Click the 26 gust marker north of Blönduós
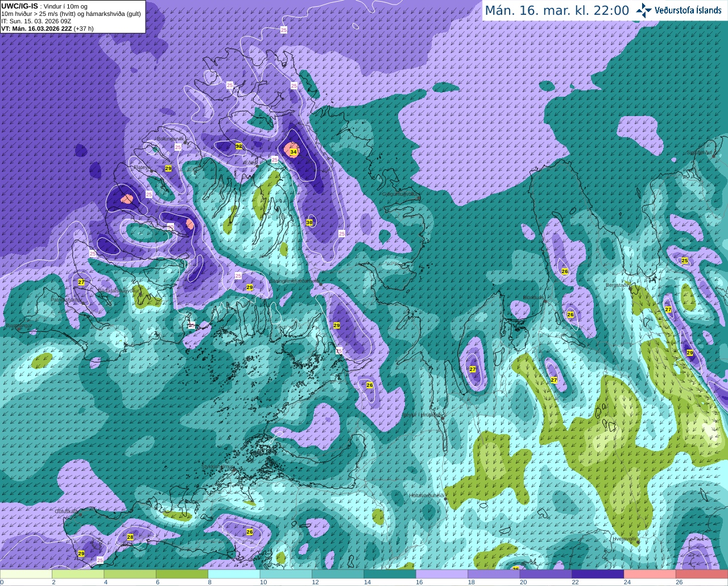Viewport: 728px width, 586px height. [x=565, y=271]
